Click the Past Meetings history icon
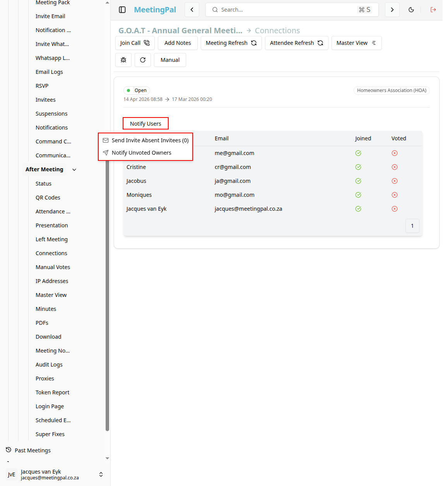 [x=9, y=450]
